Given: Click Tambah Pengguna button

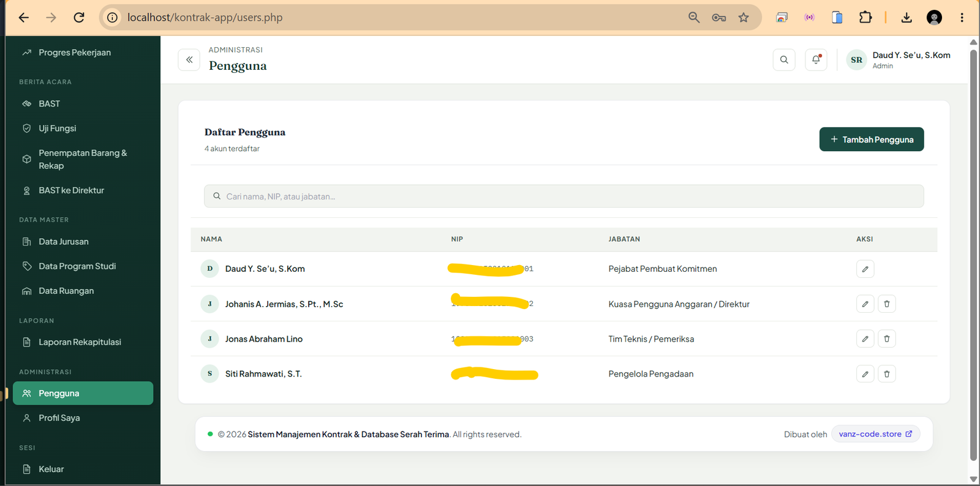Looking at the screenshot, I should [872, 139].
